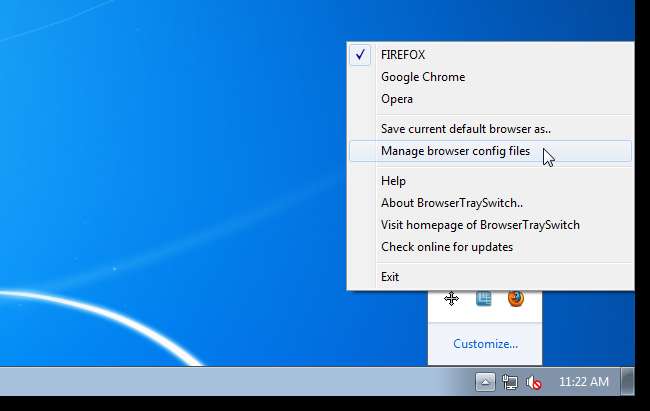The height and width of the screenshot is (411, 650).
Task: Click the 11:22 AM clock
Action: point(584,382)
